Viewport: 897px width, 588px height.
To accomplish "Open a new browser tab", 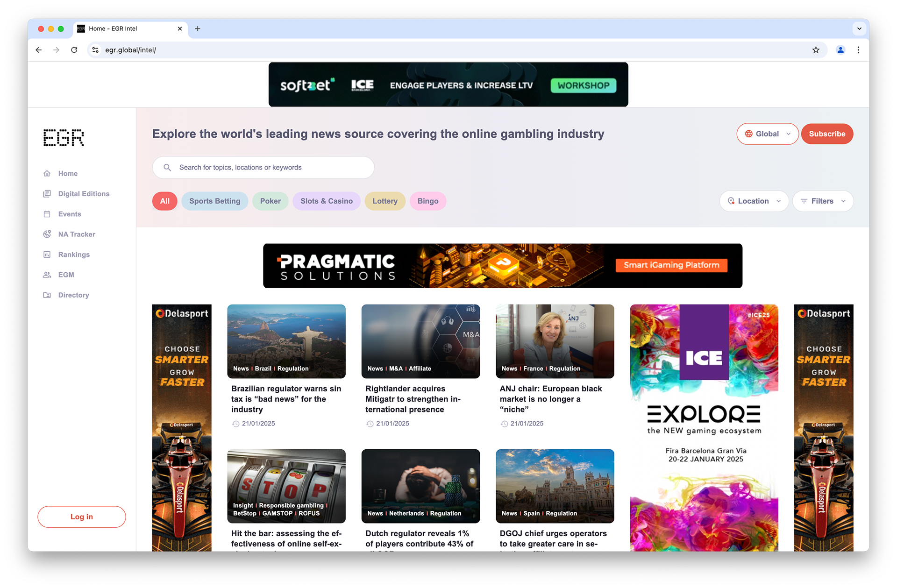I will 198,28.
